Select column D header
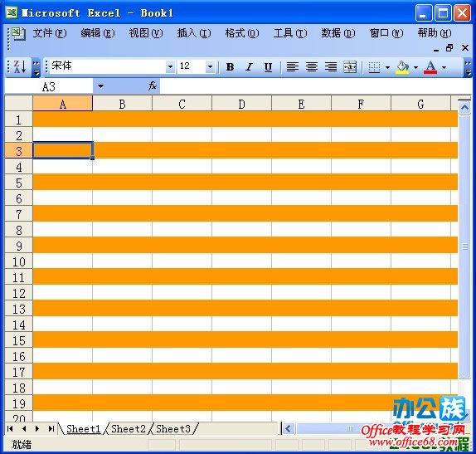 click(241, 104)
